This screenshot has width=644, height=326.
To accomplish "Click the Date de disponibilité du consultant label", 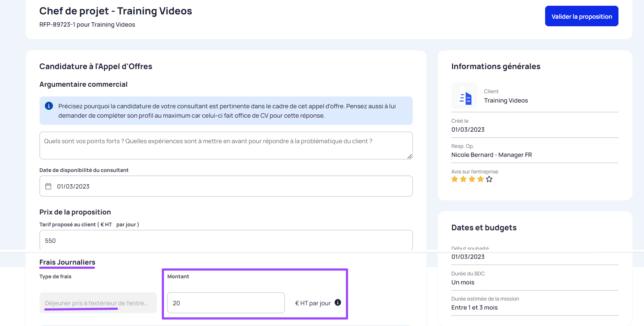I will pyautogui.click(x=84, y=170).
